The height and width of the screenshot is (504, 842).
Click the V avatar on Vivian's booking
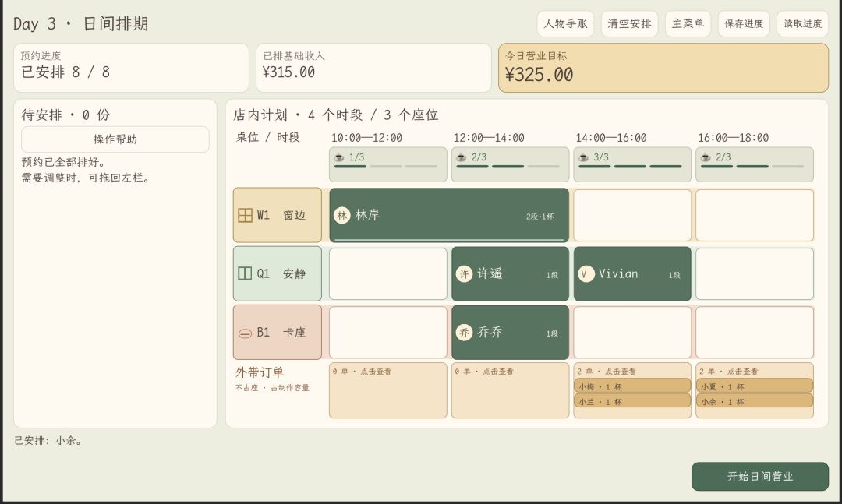click(586, 274)
